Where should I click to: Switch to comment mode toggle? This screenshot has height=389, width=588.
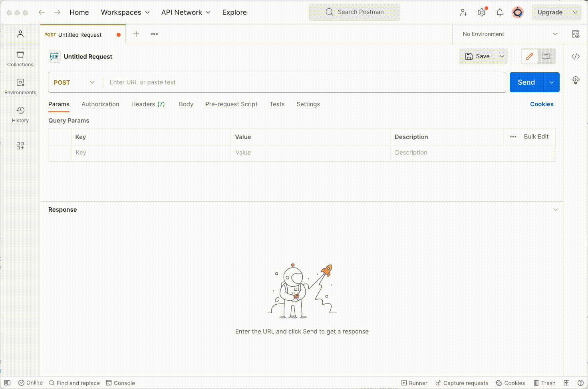click(546, 56)
